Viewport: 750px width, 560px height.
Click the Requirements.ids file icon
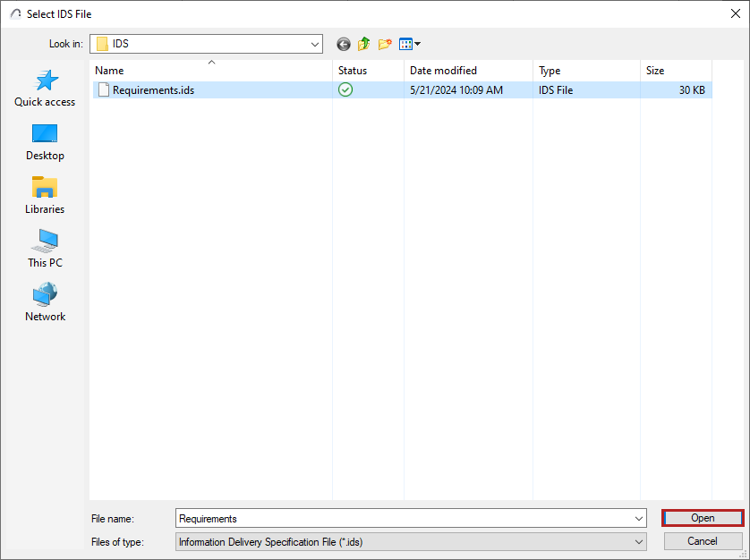[103, 89]
